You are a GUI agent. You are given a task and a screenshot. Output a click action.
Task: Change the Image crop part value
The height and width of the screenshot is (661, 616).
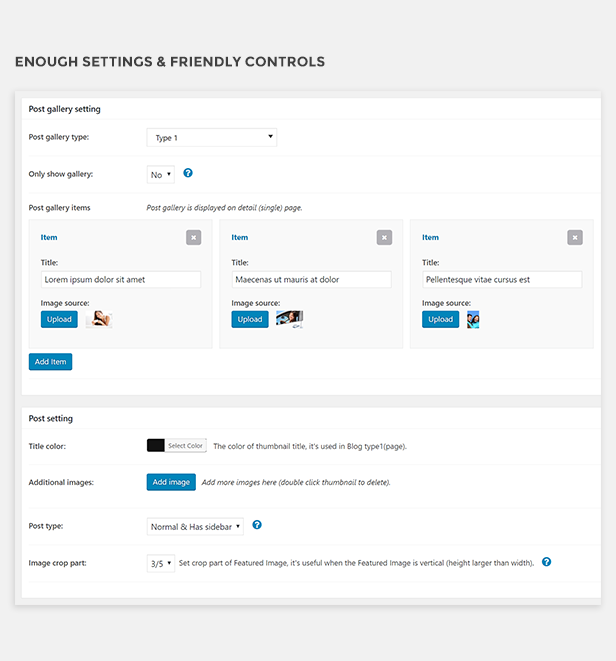tap(161, 563)
